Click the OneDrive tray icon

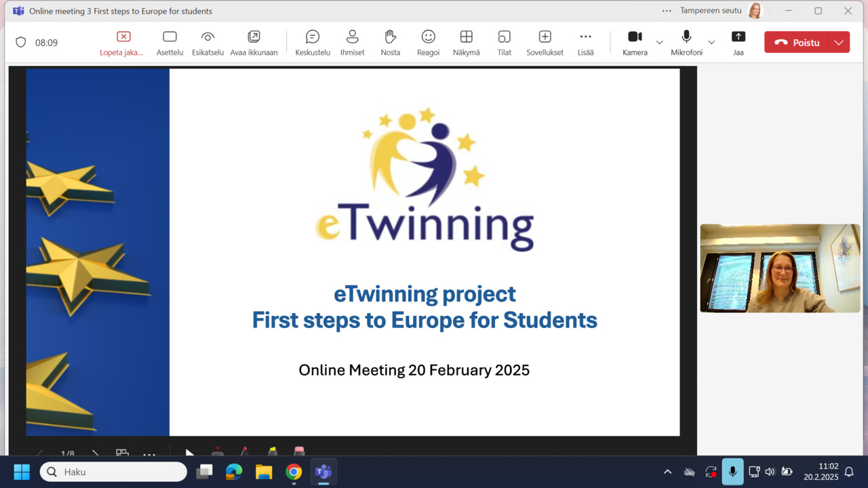coord(690,472)
